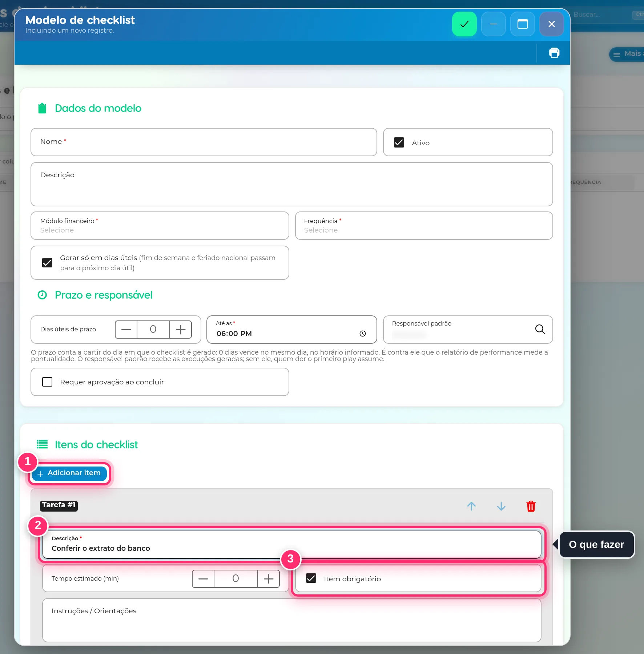Move Tarefa #1 up with the arrow
This screenshot has width=644, height=654.
coord(471,506)
